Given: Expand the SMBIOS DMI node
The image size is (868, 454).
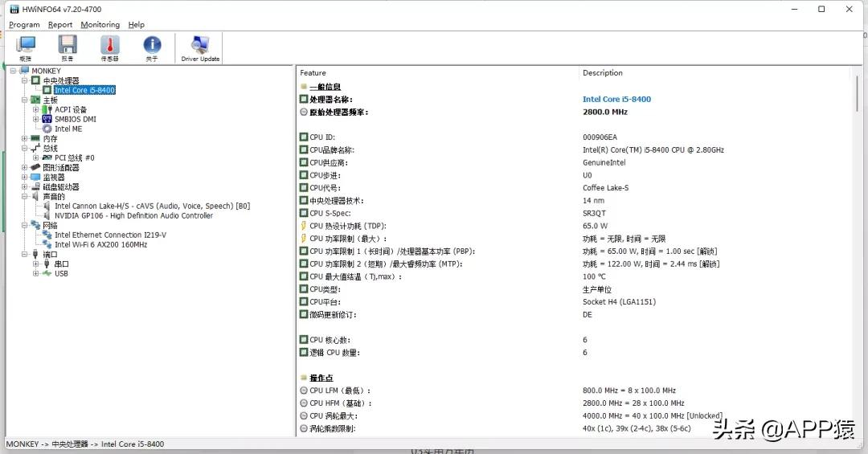Looking at the screenshot, I should 35,119.
